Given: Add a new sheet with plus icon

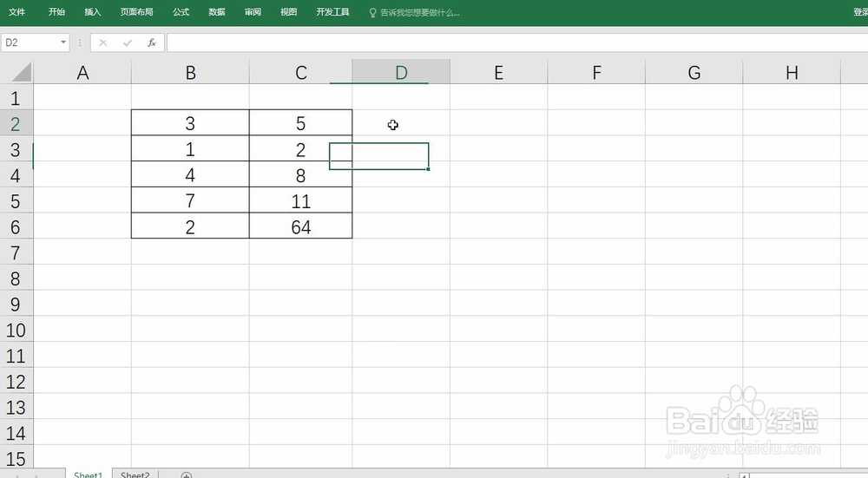Looking at the screenshot, I should pyautogui.click(x=186, y=475).
